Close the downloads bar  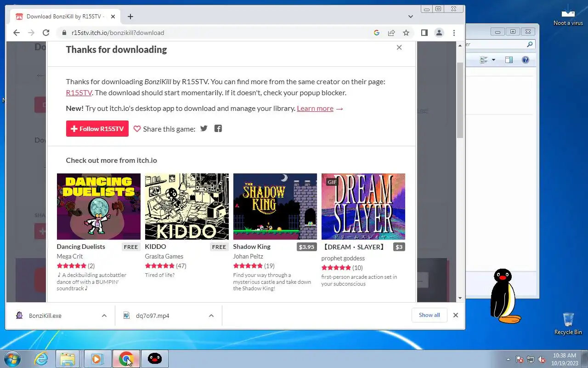456,315
